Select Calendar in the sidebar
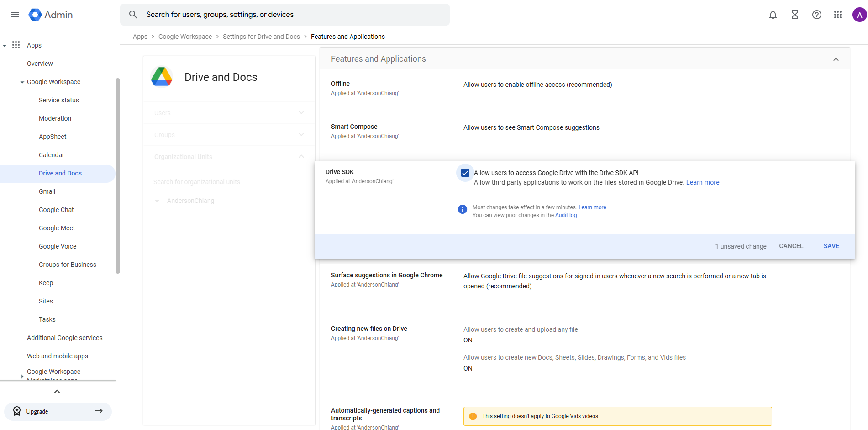This screenshot has width=868, height=430. point(52,155)
